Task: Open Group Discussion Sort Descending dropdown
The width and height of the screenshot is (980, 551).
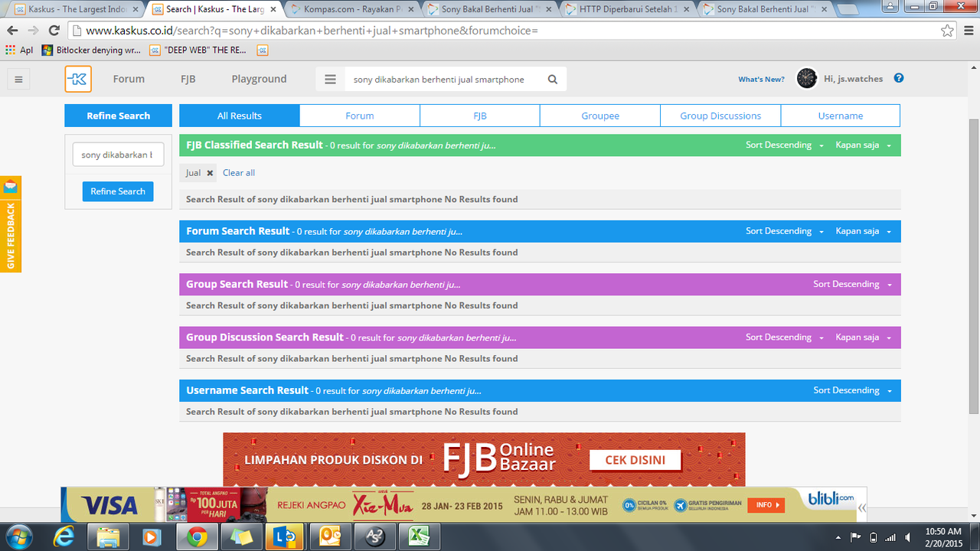Action: tap(785, 337)
